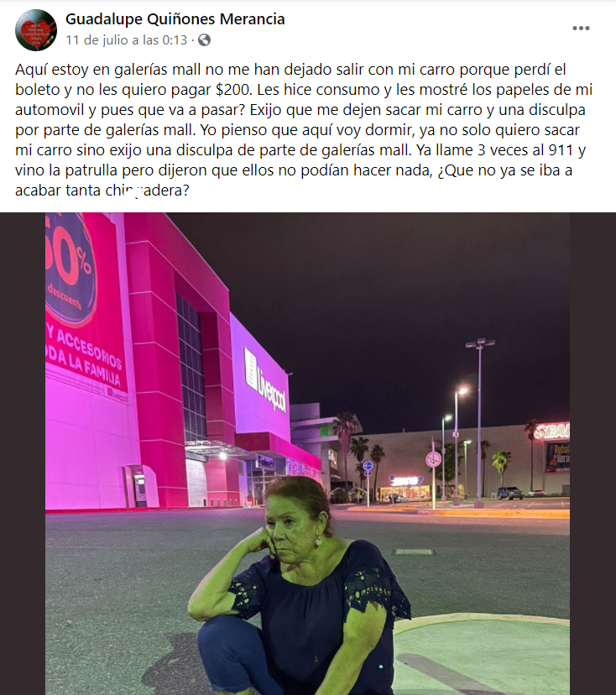The height and width of the screenshot is (695, 616).
Task: Open Guadalupe Quiñones Merancia's profile picture
Action: 35,29
